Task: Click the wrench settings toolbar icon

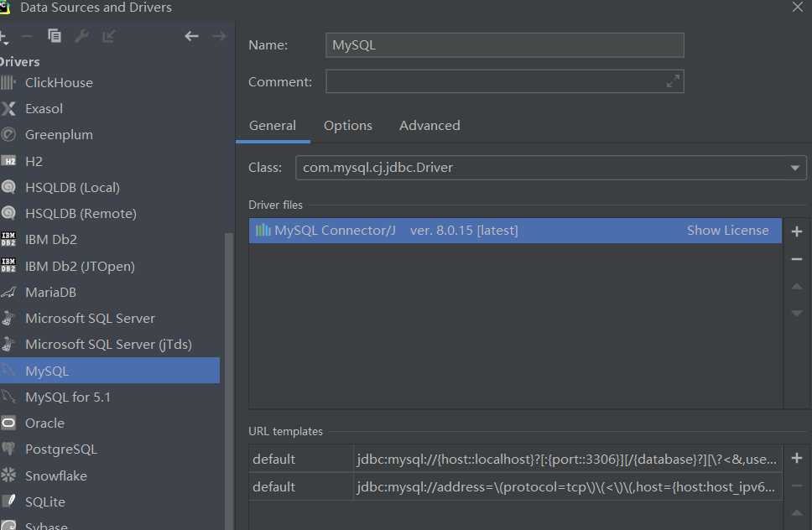Action: point(81,36)
